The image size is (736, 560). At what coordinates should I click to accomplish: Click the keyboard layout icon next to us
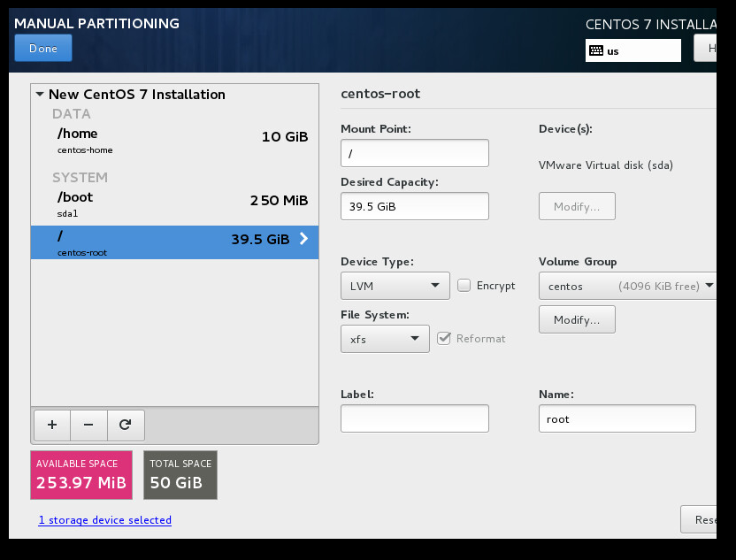(x=596, y=50)
